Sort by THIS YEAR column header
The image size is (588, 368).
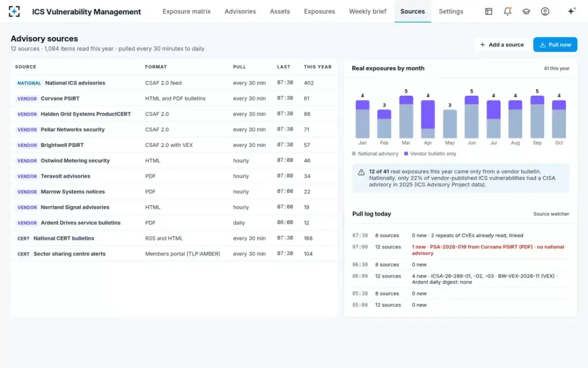click(x=318, y=67)
